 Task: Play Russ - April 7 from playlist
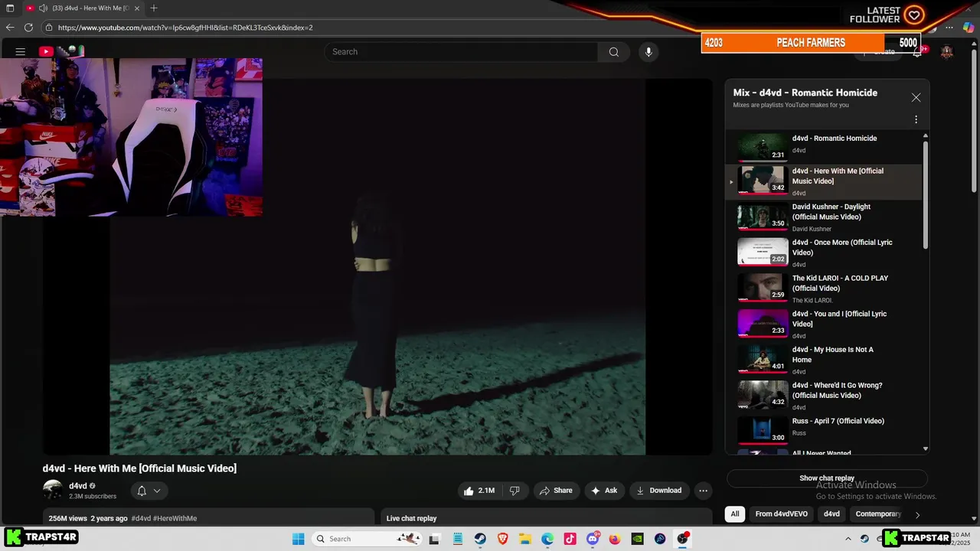coord(824,431)
